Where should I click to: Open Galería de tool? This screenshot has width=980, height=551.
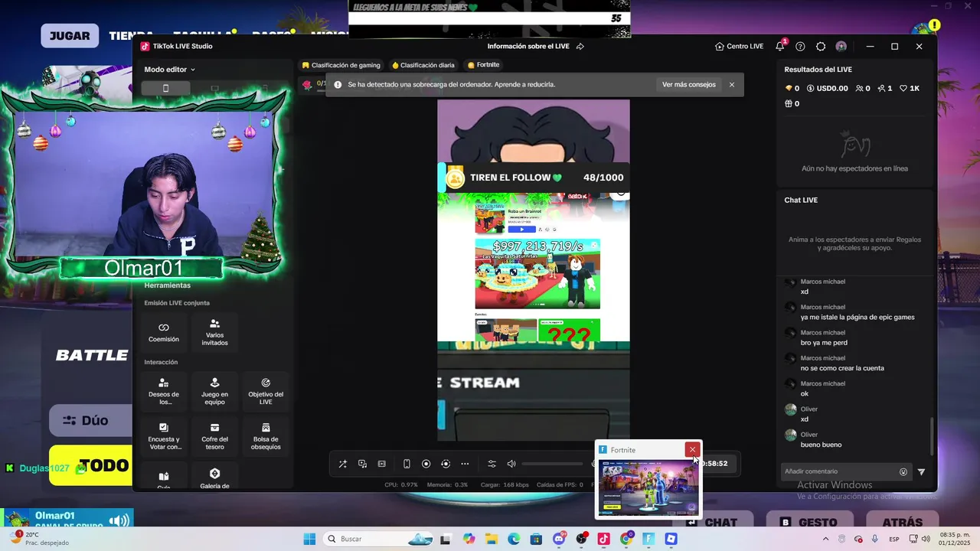214,478
